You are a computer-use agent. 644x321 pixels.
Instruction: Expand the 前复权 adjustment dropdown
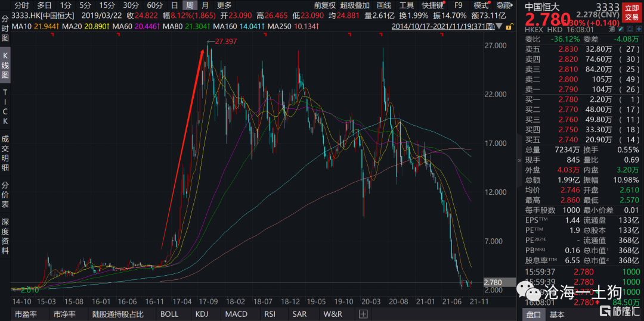point(326,5)
